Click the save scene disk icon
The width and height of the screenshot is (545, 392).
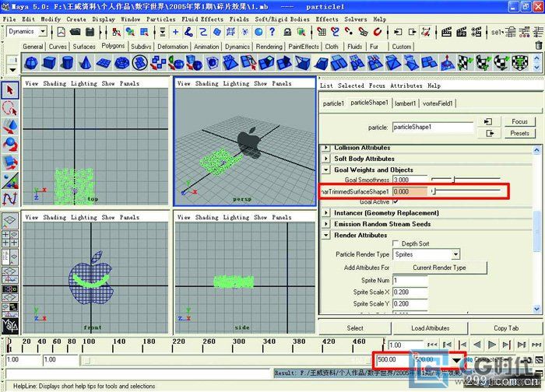[x=90, y=32]
